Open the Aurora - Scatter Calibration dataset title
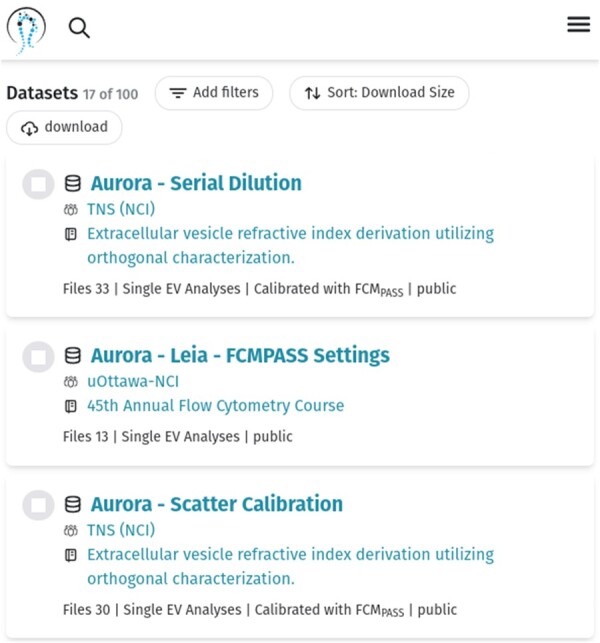The image size is (600, 643). tap(217, 504)
